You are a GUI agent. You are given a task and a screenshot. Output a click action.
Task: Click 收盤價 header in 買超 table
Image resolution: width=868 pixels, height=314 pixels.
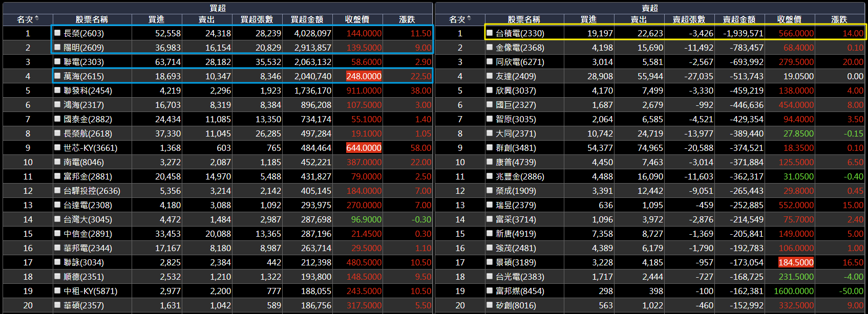tap(357, 19)
